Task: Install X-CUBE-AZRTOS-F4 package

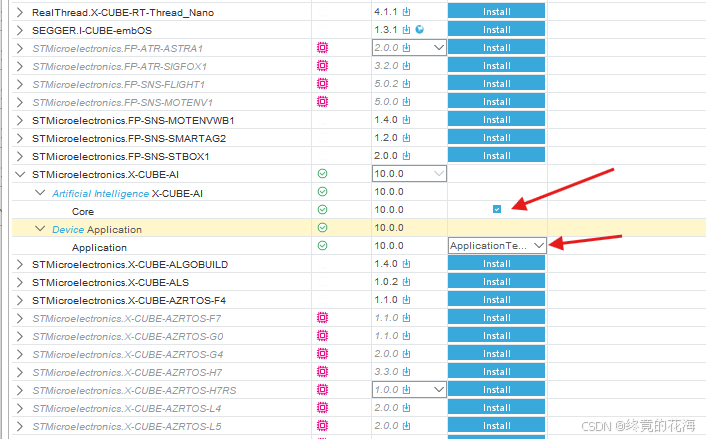Action: pos(496,299)
